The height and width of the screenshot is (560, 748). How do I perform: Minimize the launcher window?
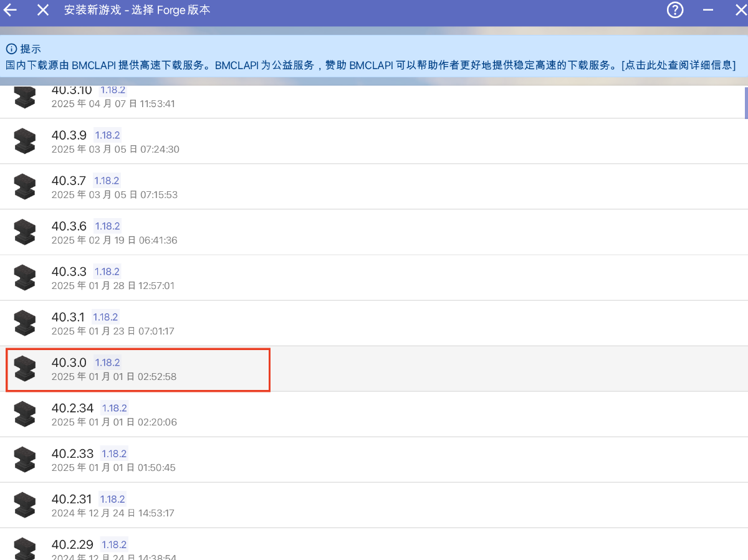(x=708, y=11)
